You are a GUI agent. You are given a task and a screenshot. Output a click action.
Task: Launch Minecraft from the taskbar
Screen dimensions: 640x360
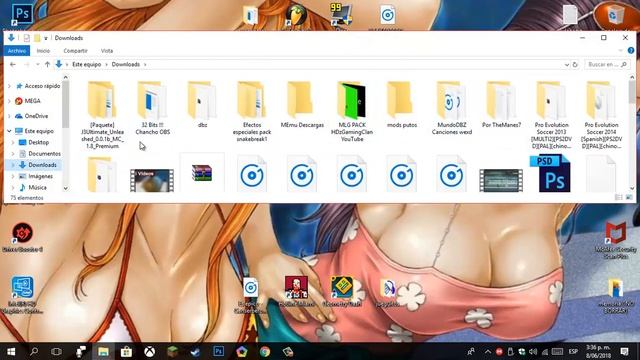click(173, 351)
